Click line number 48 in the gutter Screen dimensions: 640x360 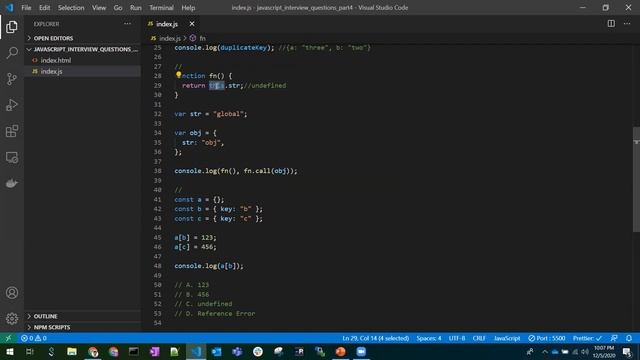[x=158, y=266]
